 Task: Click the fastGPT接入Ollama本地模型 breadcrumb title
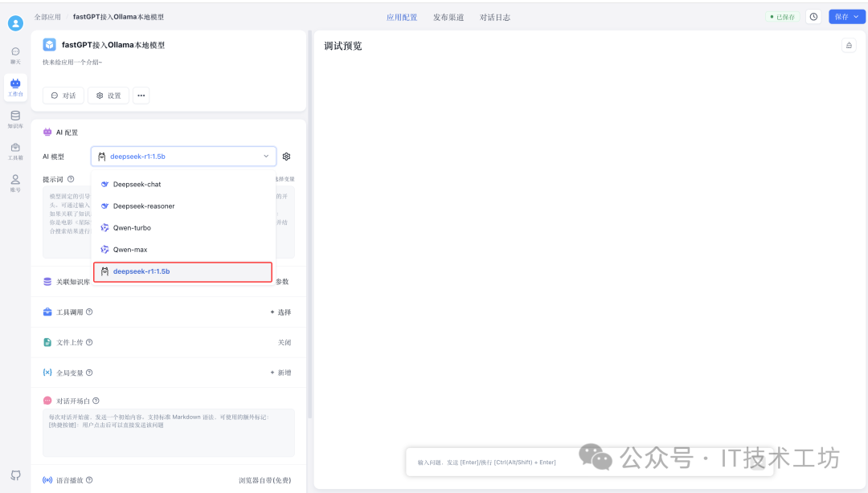tap(118, 17)
